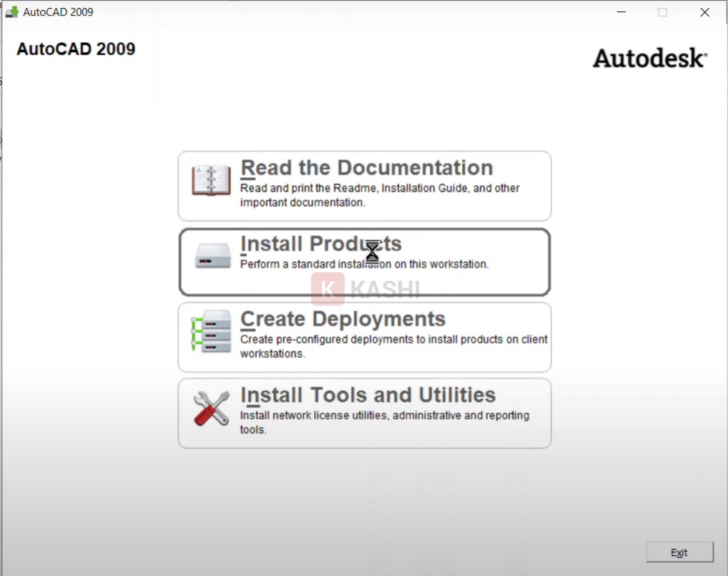Choose the Install Products option

[365, 260]
